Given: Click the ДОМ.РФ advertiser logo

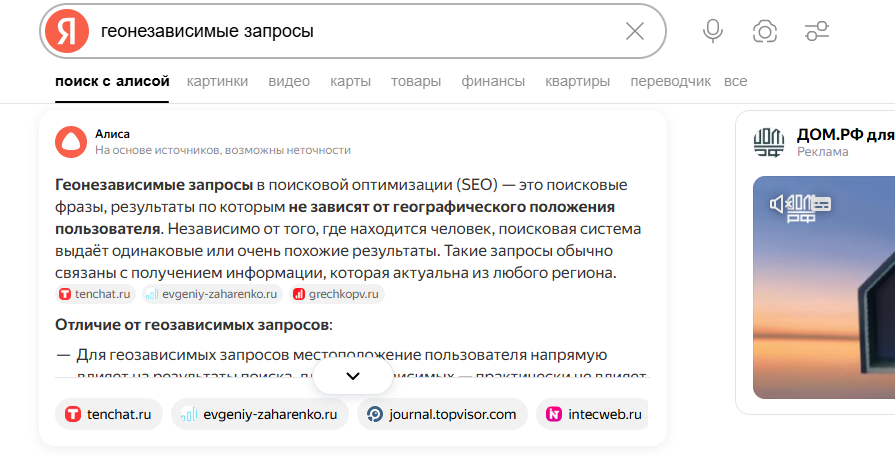Looking at the screenshot, I should click(771, 142).
